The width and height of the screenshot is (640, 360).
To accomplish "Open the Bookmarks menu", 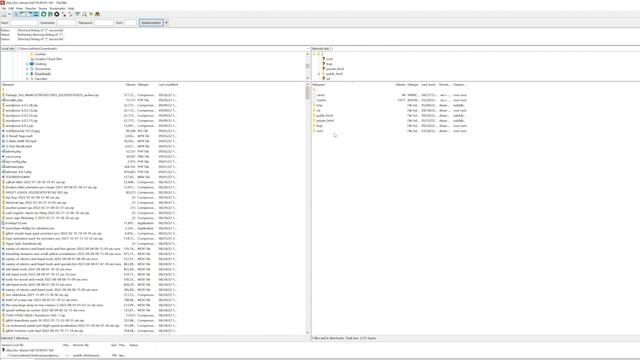I will pyautogui.click(x=57, y=9).
